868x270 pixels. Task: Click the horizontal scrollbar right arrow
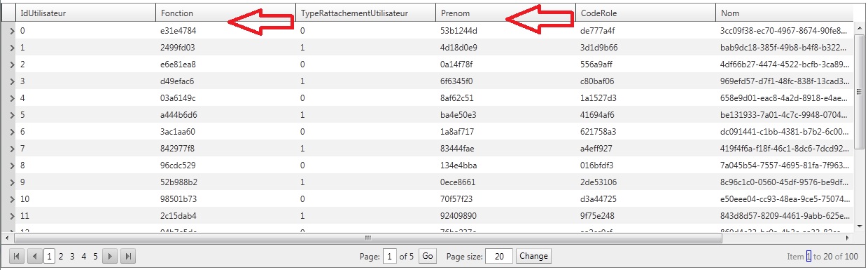pos(848,238)
